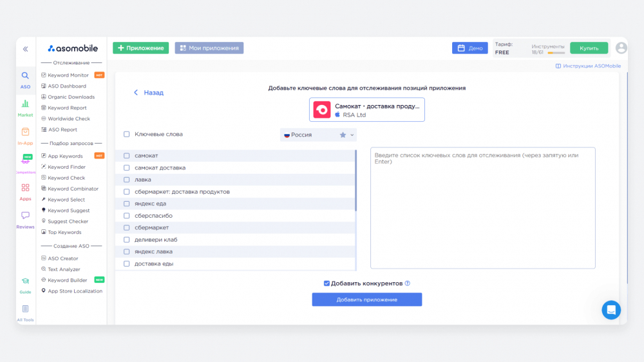Click the favorite star next to Россия

click(343, 135)
